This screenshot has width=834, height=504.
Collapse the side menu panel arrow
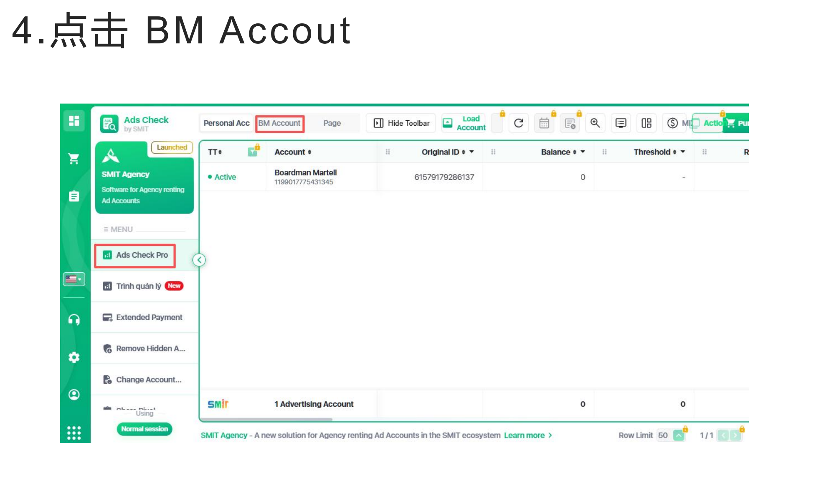[199, 260]
